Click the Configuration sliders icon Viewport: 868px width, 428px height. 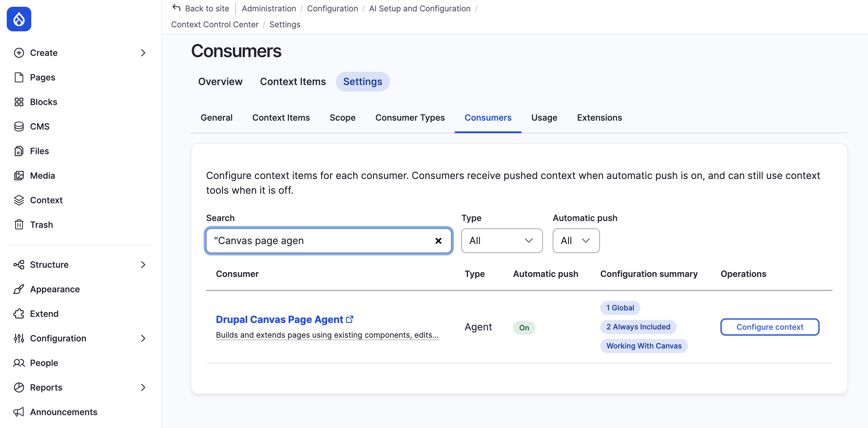point(19,338)
